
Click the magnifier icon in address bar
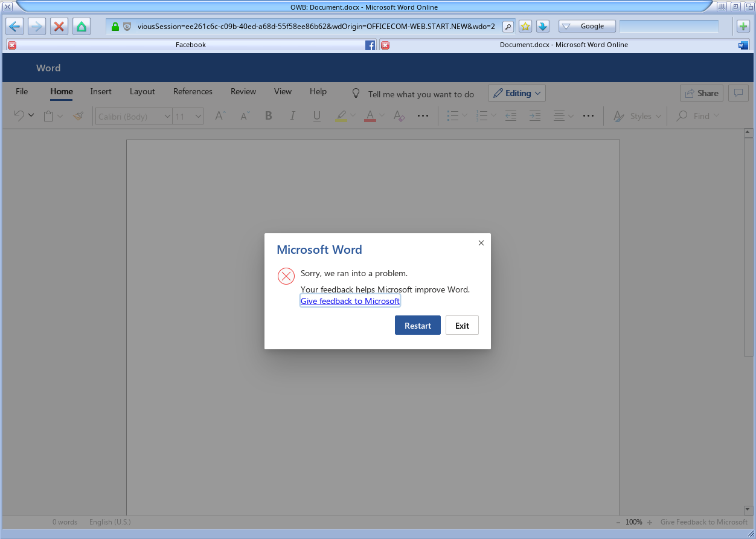click(x=508, y=27)
